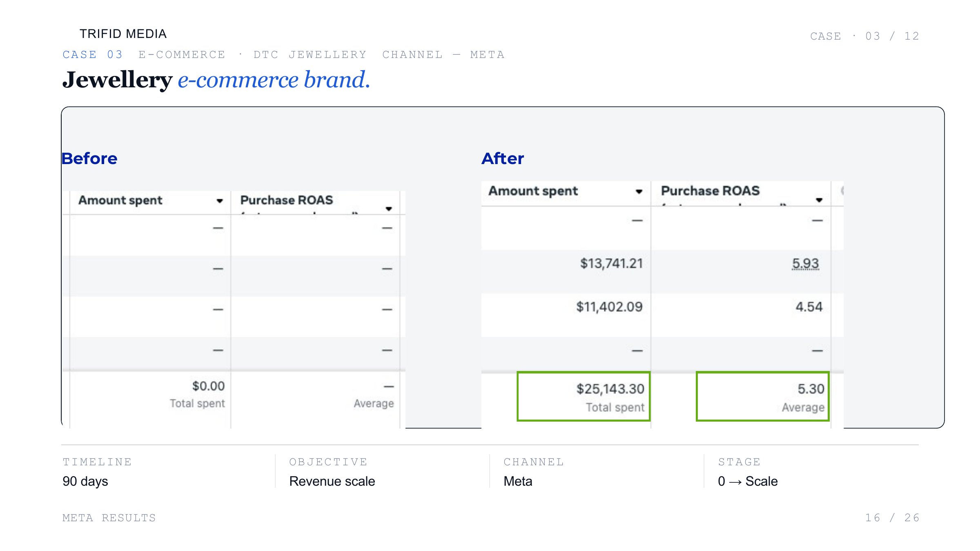Click the $0.00 total in Before table
980x551 pixels.
coord(208,386)
